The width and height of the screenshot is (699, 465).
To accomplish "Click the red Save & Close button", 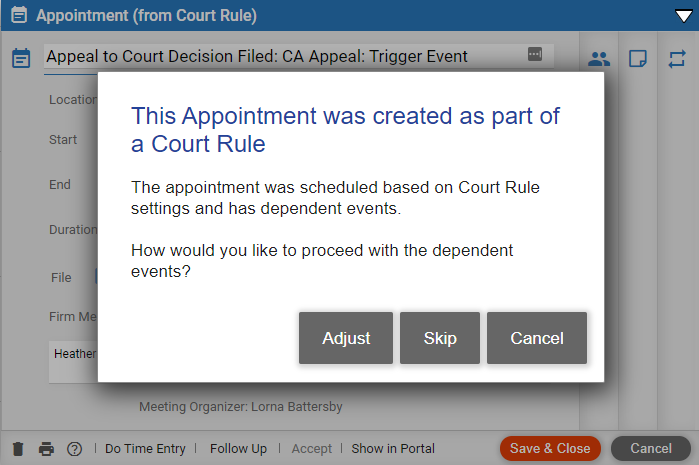I will 550,449.
